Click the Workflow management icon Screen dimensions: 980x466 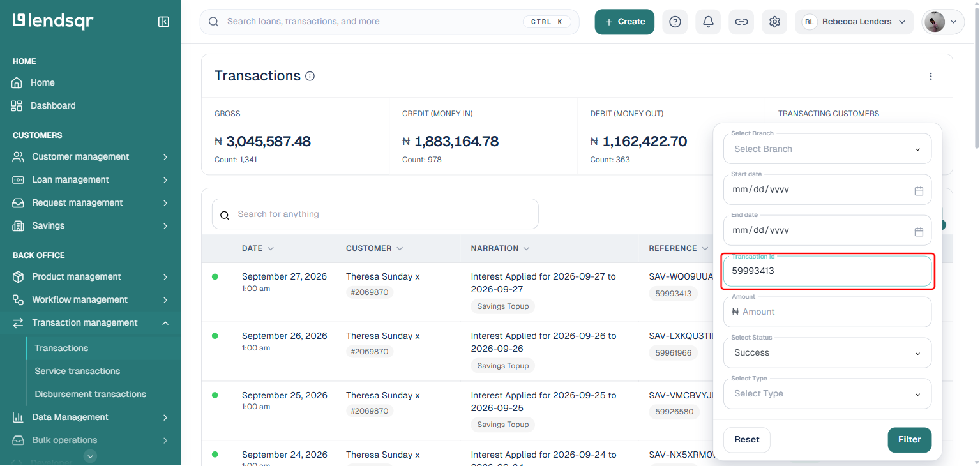(19, 300)
